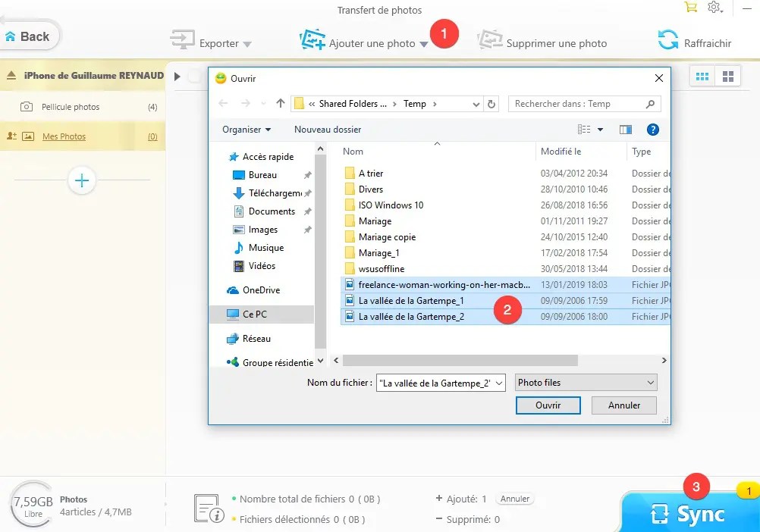Click Nouveau dossier
The width and height of the screenshot is (760, 532).
(x=328, y=130)
